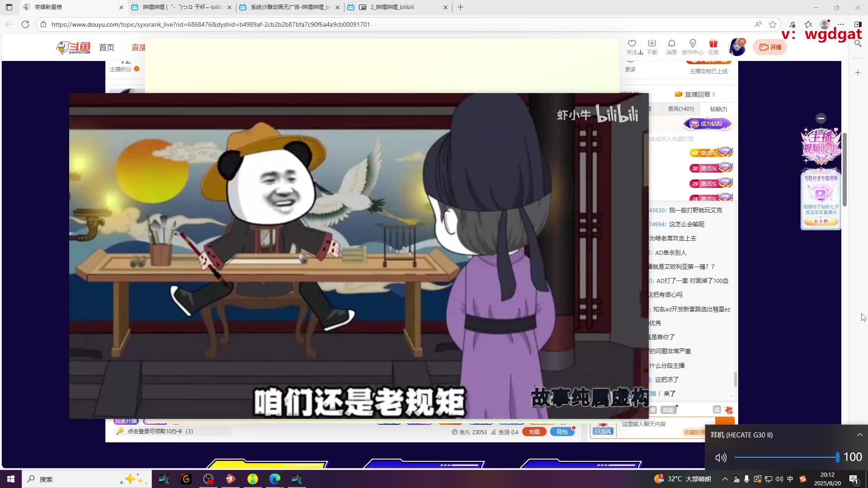Click 点击登录可领取10办卡 prompt
The image size is (868, 488).
pos(160,432)
